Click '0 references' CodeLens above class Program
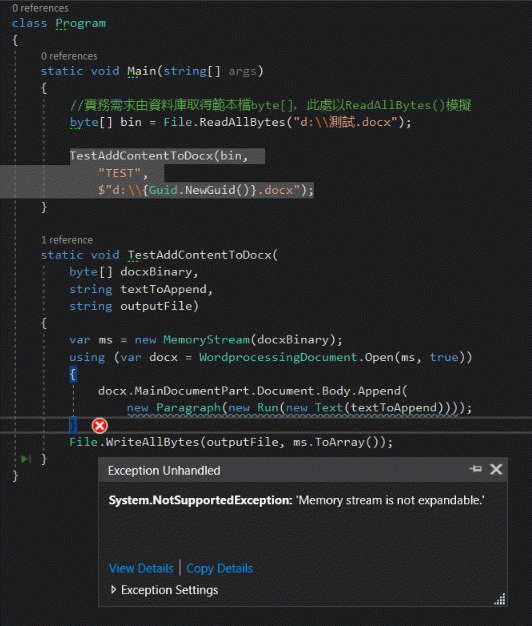Screen dimensions: 532x626 pos(40,8)
